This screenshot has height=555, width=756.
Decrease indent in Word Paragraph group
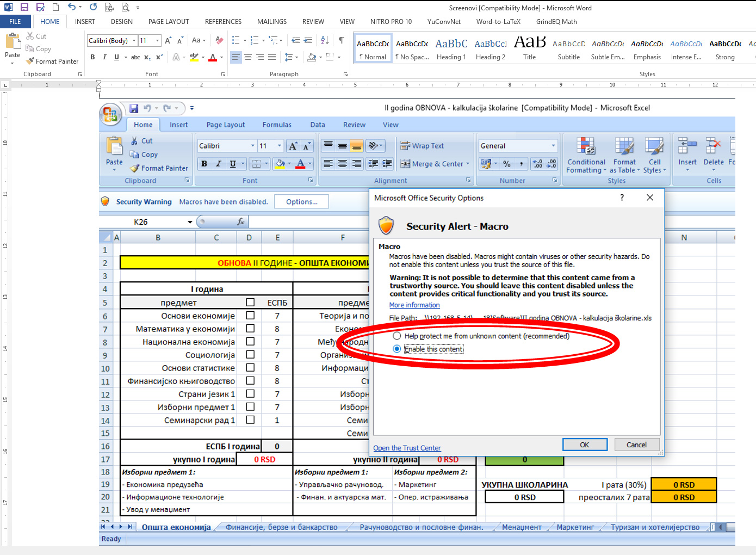[296, 40]
